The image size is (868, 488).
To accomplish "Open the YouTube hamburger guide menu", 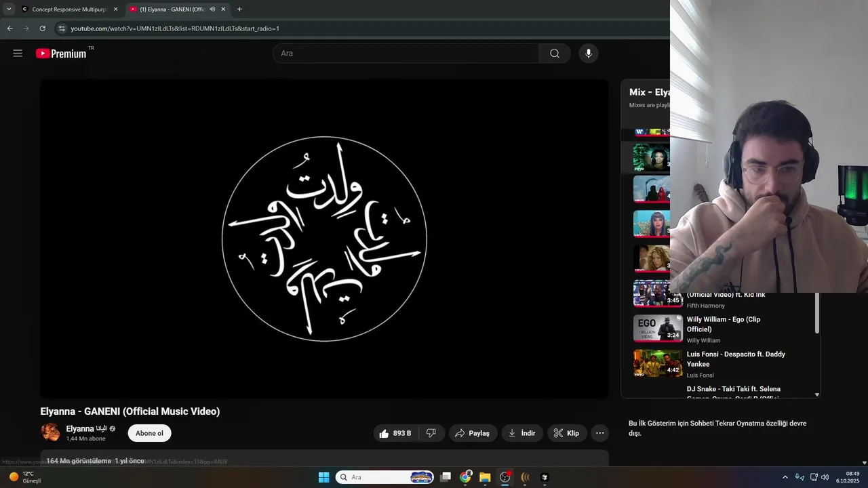I will 18,54.
